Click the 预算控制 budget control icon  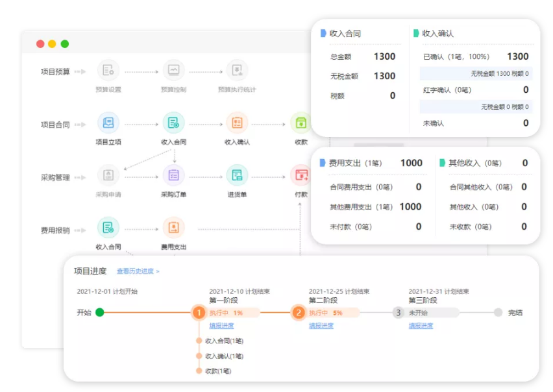(x=173, y=70)
